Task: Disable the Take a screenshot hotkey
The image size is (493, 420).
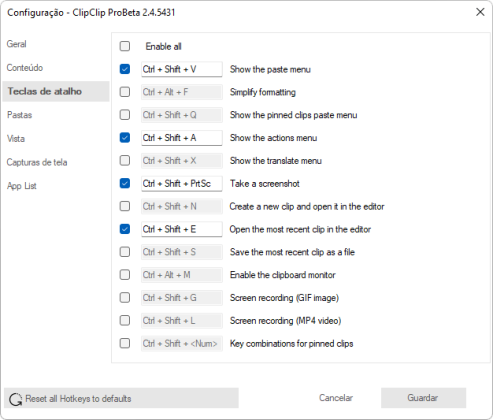Action: pos(125,183)
